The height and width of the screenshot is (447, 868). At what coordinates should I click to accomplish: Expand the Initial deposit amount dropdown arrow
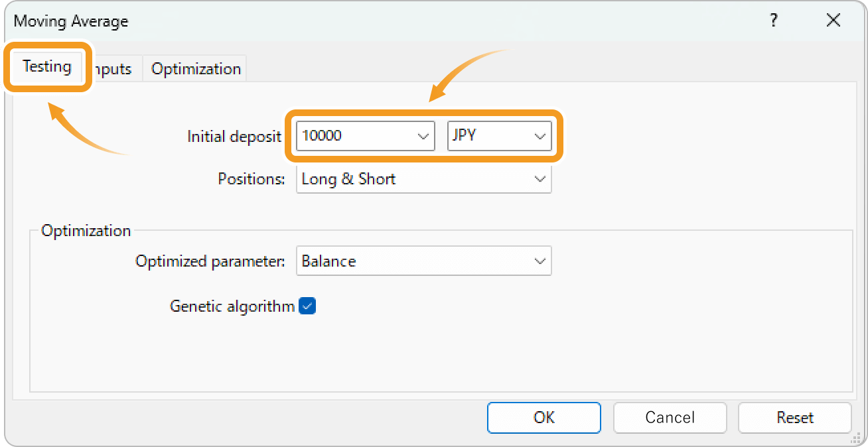423,136
